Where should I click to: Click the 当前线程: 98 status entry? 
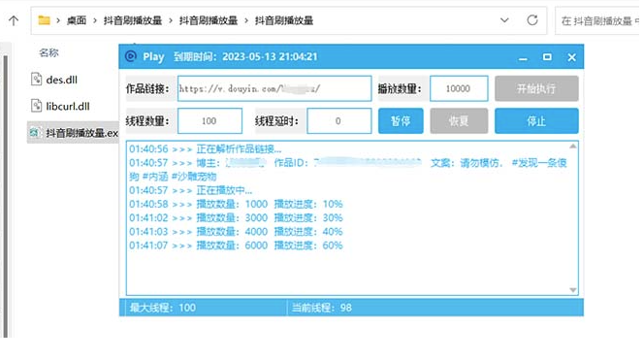point(322,308)
